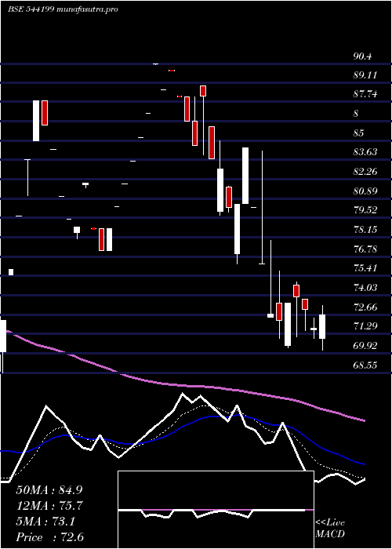
Task: Click the <<Live MACD label
Action: [330, 528]
